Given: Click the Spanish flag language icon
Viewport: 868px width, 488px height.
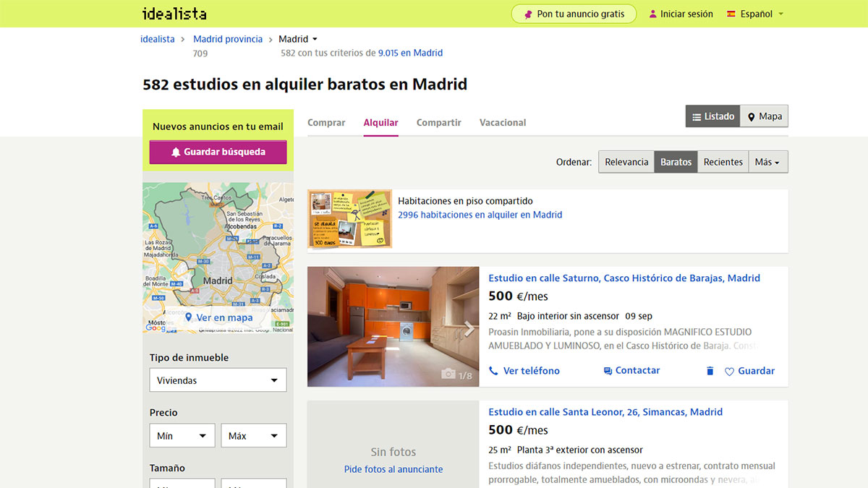Looking at the screenshot, I should pos(731,14).
